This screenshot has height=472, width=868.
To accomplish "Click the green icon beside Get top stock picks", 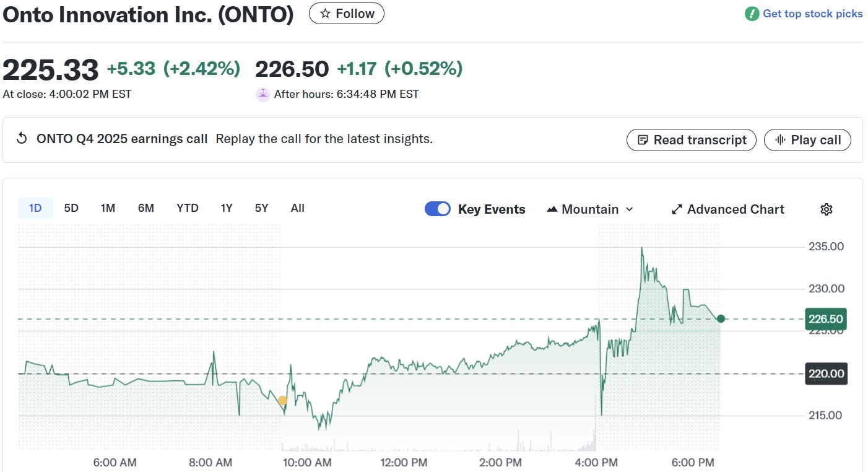I will click(x=752, y=14).
